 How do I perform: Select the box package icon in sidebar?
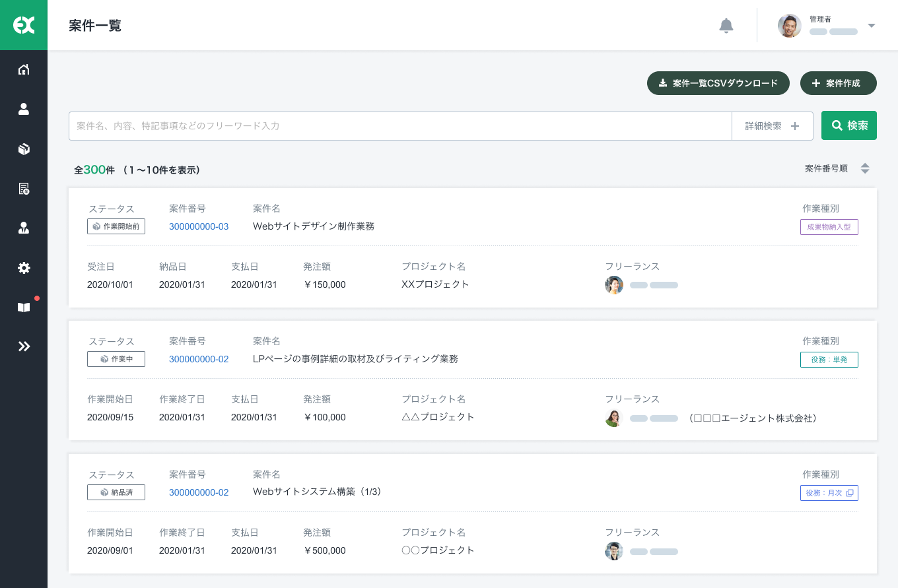(24, 149)
